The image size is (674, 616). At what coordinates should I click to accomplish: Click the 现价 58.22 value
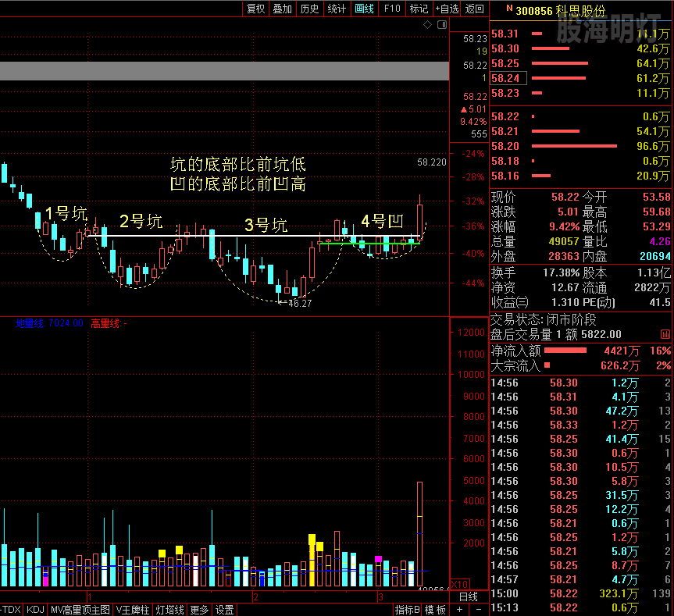pos(565,198)
